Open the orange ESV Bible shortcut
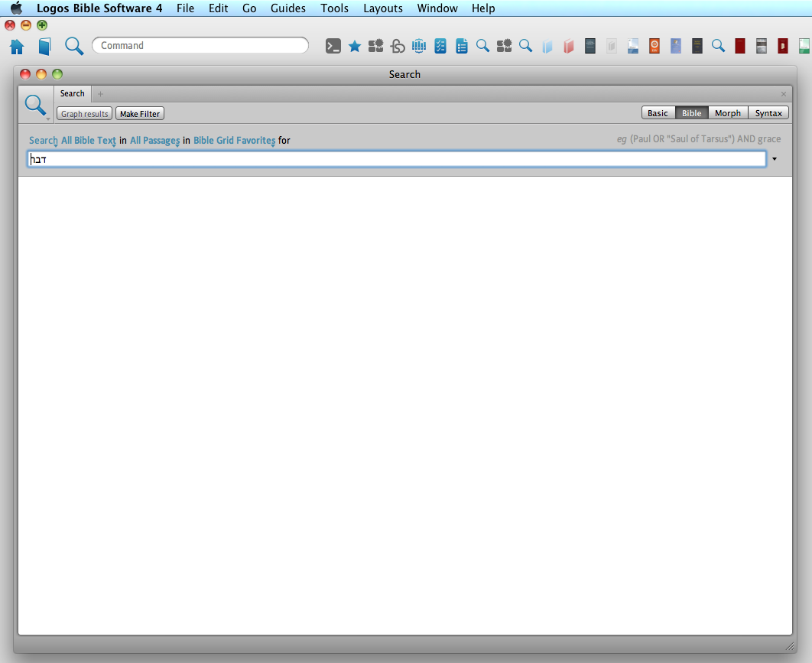Viewport: 812px width, 663px height. pyautogui.click(x=654, y=46)
